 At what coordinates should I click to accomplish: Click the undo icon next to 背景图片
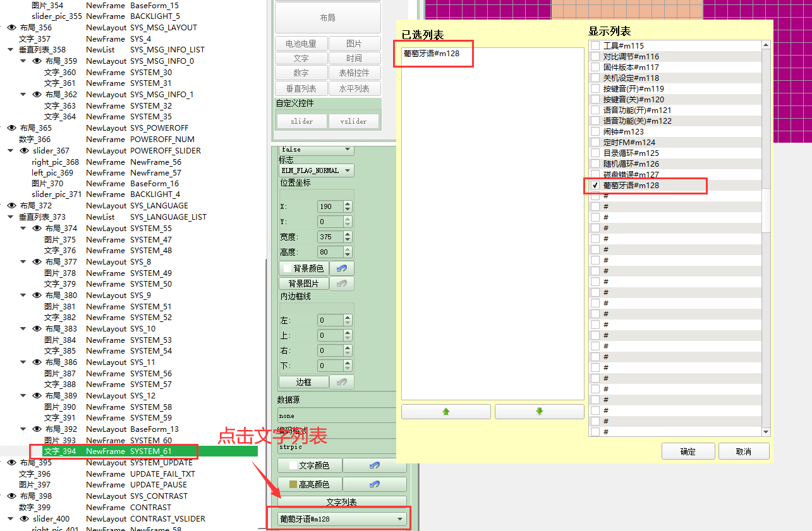(342, 283)
